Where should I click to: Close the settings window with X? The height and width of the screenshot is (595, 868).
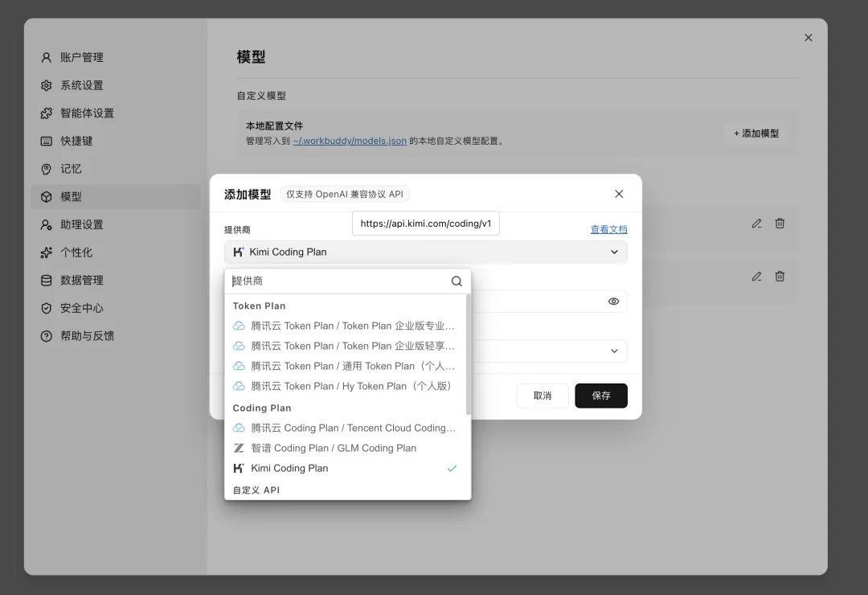click(809, 38)
